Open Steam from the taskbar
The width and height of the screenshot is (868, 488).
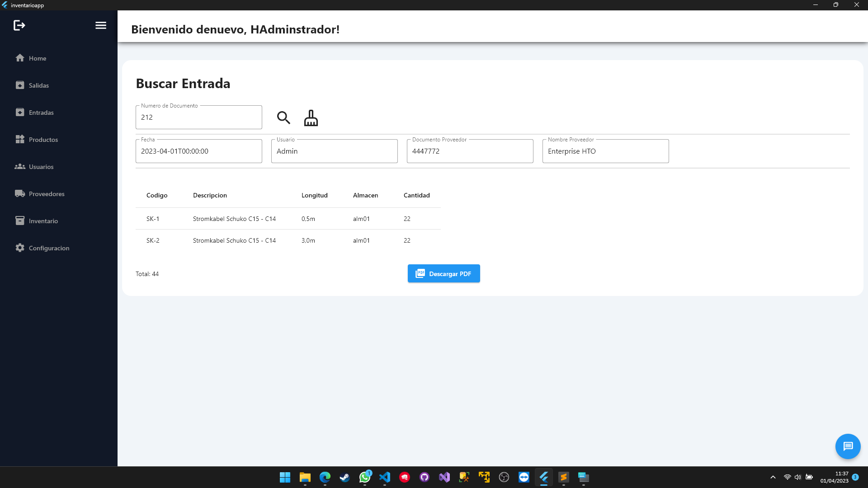click(x=344, y=477)
